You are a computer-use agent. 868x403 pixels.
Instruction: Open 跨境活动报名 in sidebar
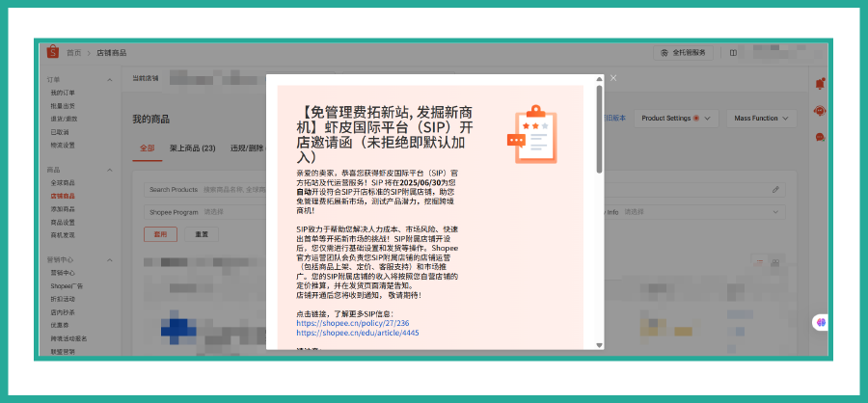[68, 338]
